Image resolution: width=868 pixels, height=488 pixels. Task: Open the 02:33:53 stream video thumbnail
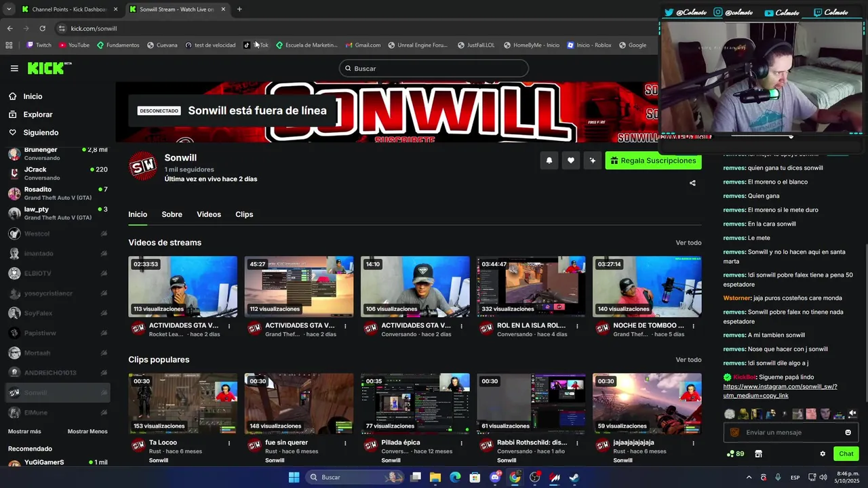click(183, 287)
